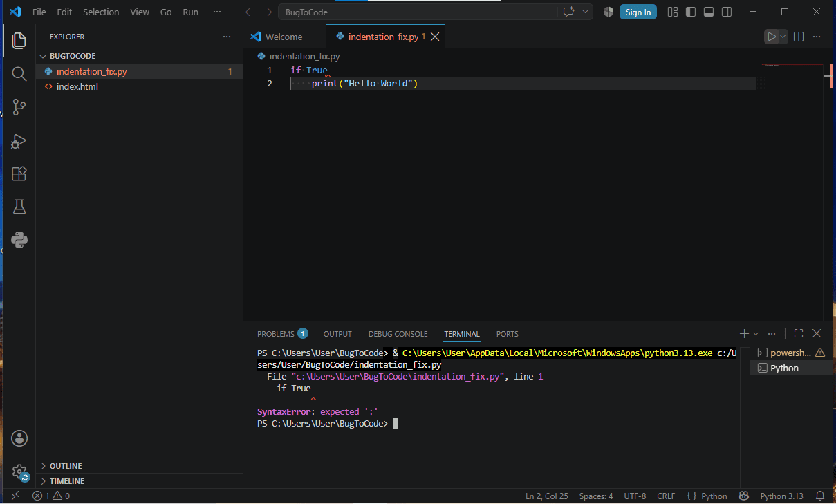
Task: Run Python file with play button
Action: (771, 37)
